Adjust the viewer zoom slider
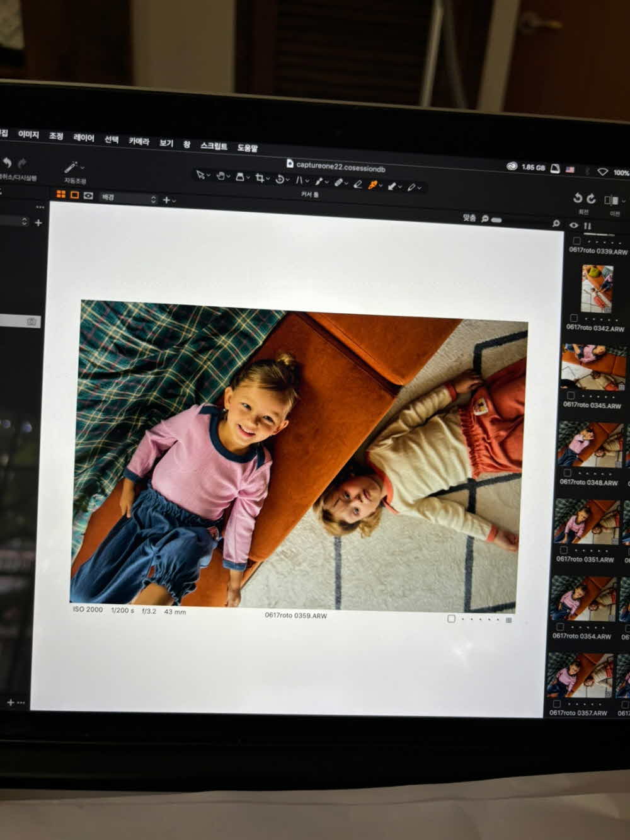The image size is (630, 840). [496, 220]
